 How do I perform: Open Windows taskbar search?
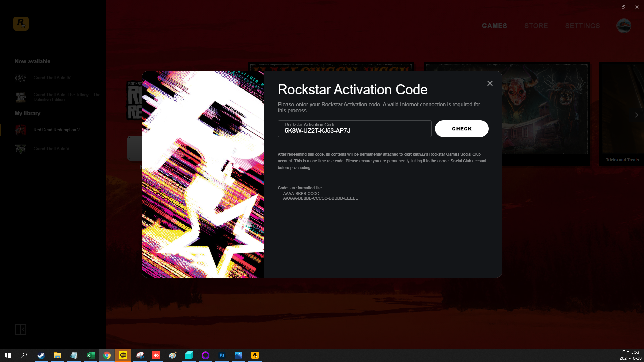24,355
